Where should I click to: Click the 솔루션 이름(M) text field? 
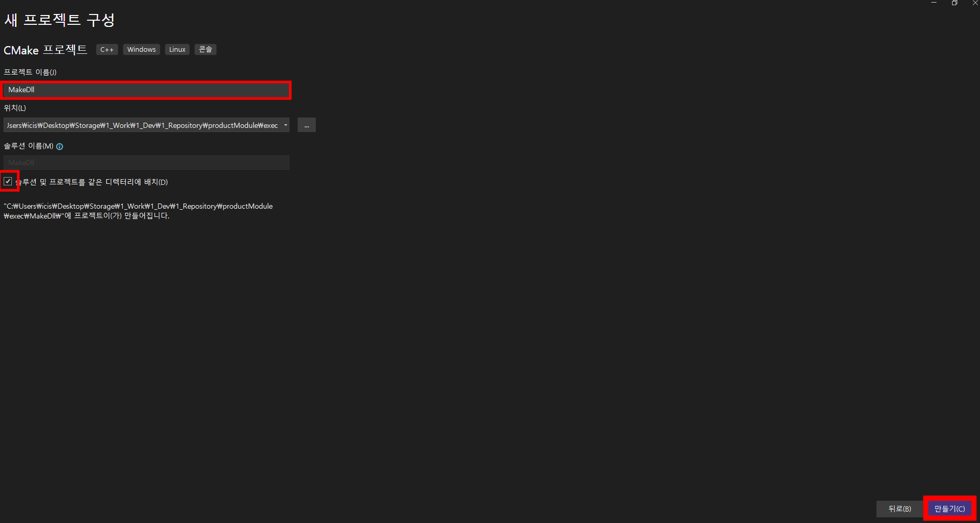pos(145,162)
